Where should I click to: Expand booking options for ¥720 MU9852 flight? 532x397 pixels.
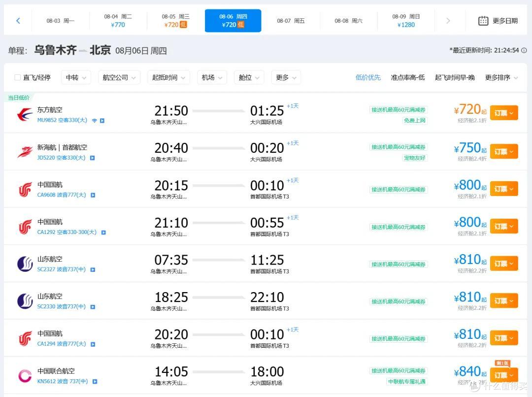pos(504,113)
